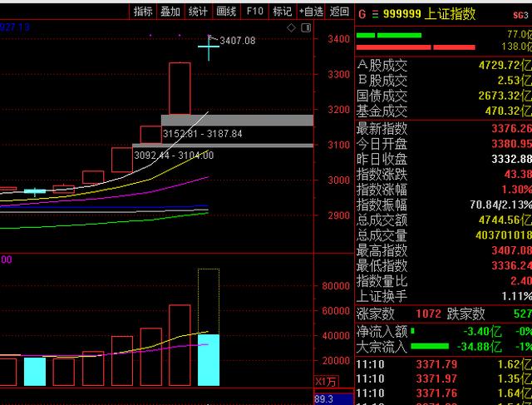Click the 返回 button
Screen dimensions: 532x405
point(339,12)
